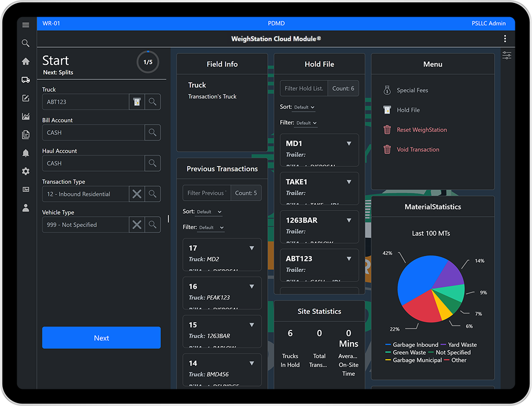This screenshot has width=532, height=406.
Task: Click the Garbage Municipal legend entry
Action: pyautogui.click(x=414, y=360)
